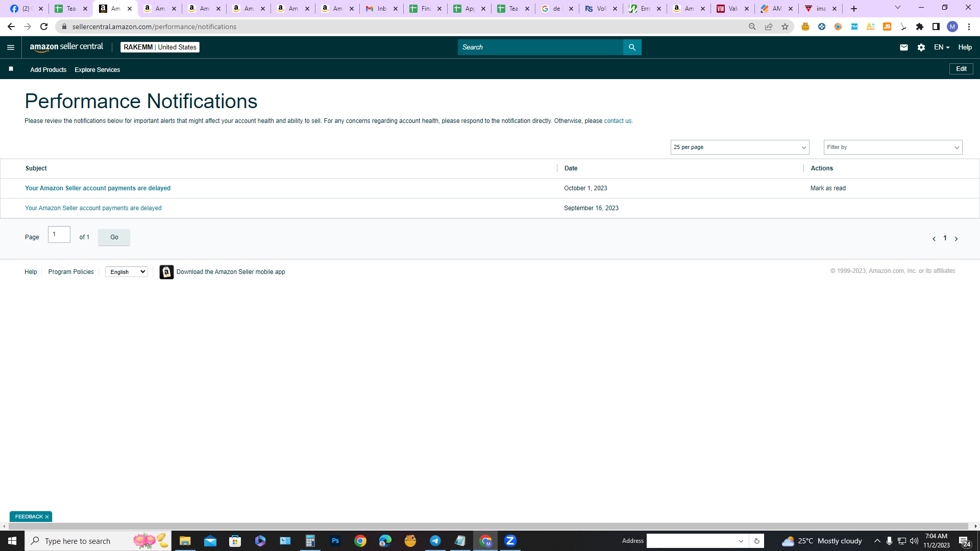Click the Go page button
Image resolution: width=980 pixels, height=551 pixels.
point(114,237)
